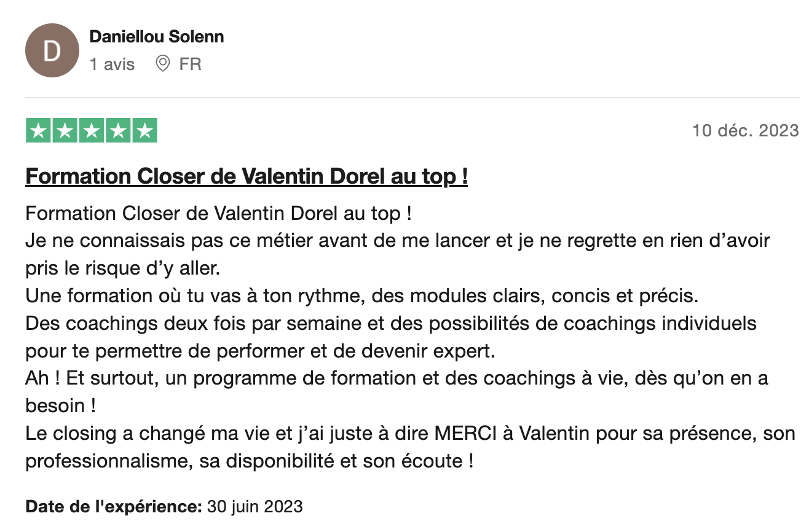Click the fifth (last) green rating star
Screen dimensions: 809x532
tap(144, 131)
